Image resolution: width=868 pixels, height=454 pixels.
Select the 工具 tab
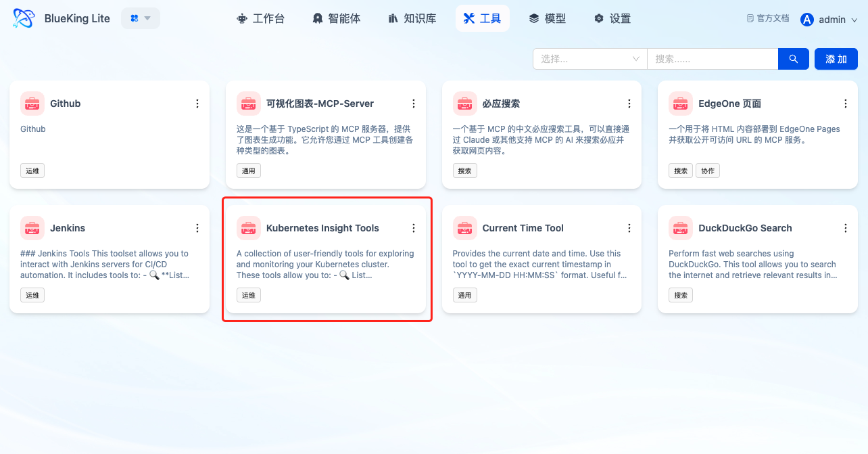(x=483, y=19)
